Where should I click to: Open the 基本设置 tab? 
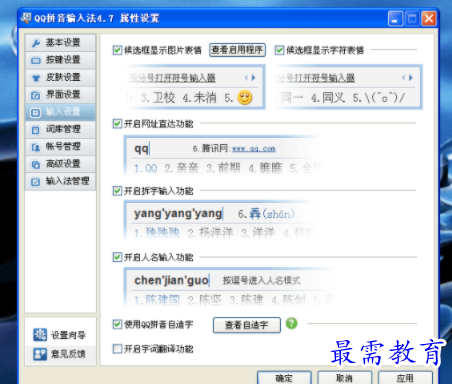point(60,43)
